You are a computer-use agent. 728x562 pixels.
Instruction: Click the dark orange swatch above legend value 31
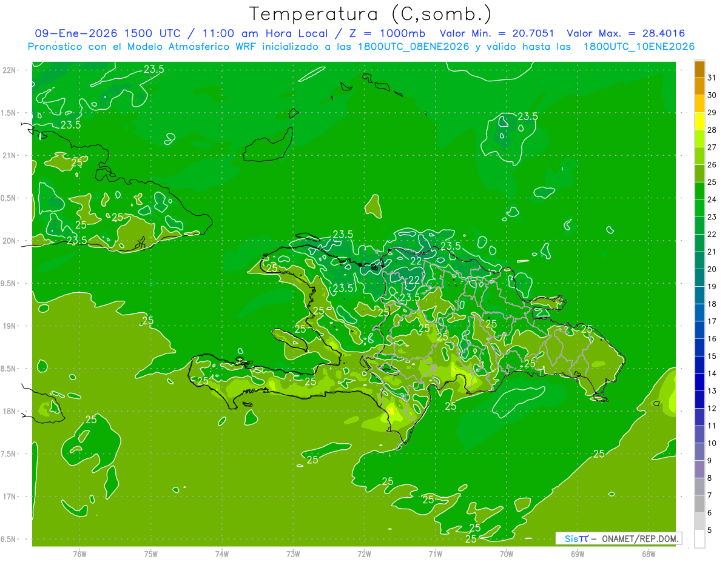click(x=699, y=69)
